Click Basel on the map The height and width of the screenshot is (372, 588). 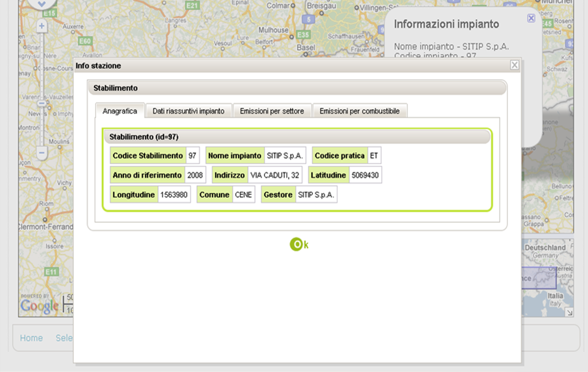click(x=306, y=47)
